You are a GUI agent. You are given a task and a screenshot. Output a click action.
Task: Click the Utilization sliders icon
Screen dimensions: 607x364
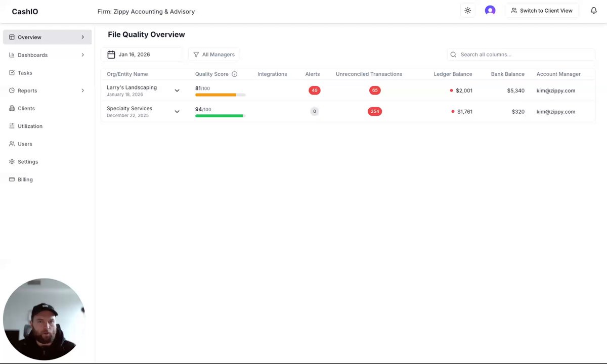click(x=12, y=126)
